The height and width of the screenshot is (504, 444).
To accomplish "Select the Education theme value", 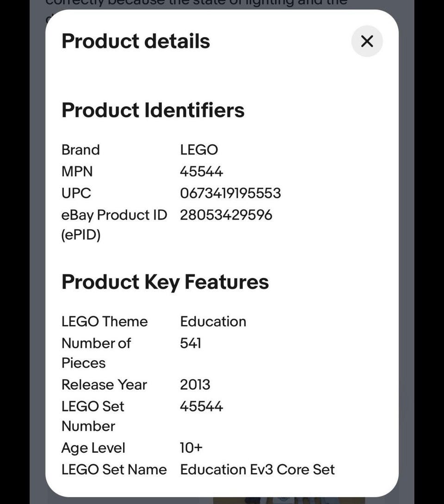I will [x=213, y=321].
